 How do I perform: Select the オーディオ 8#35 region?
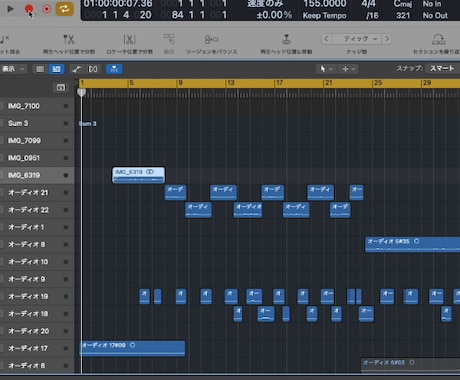[x=413, y=244]
